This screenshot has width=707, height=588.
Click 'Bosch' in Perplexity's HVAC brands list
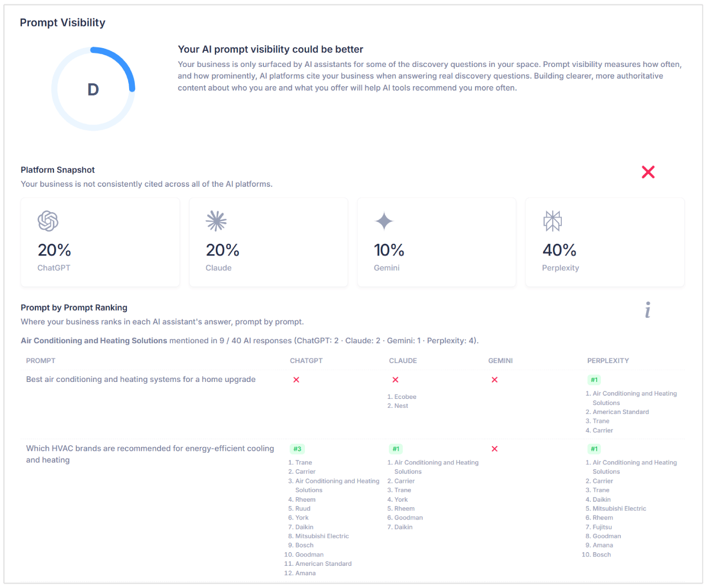[602, 555]
